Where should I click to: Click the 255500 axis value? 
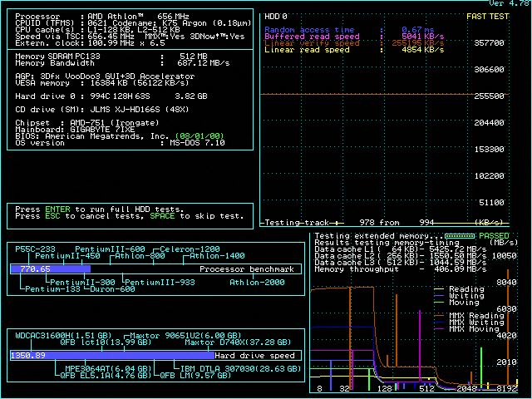tap(489, 96)
